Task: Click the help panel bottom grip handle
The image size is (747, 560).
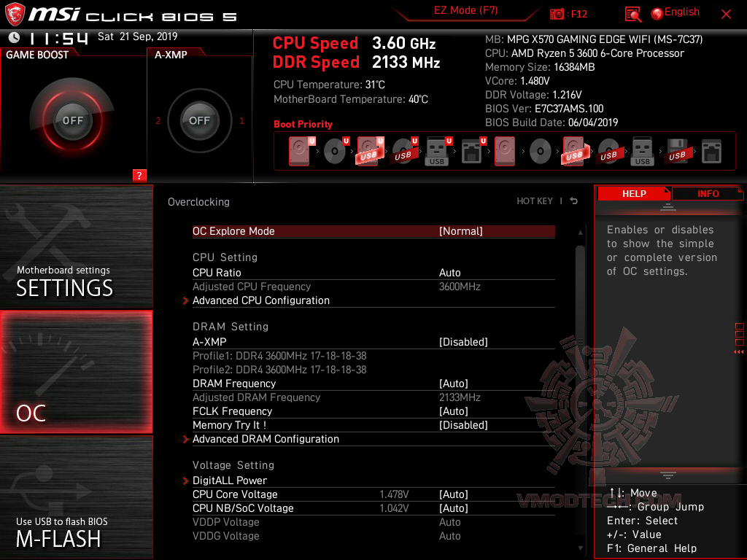Action: pyautogui.click(x=667, y=475)
